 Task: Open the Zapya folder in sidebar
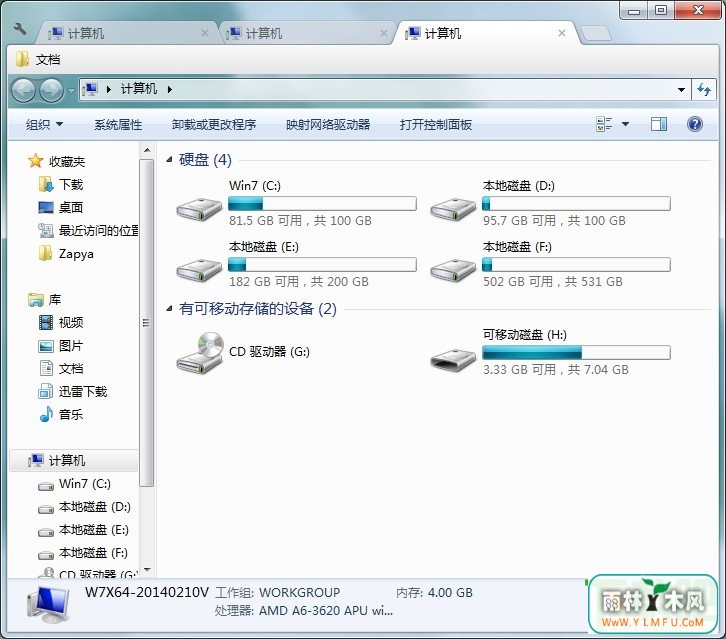(x=66, y=254)
